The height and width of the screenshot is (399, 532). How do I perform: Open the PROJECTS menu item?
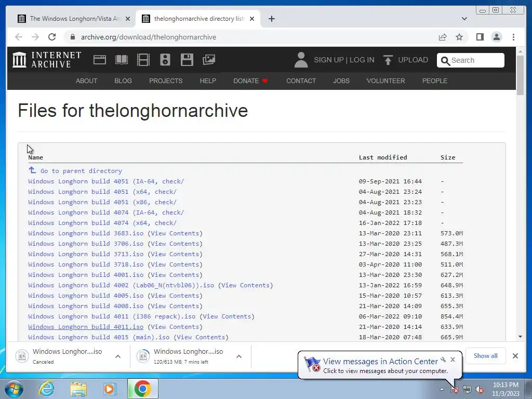(x=166, y=81)
